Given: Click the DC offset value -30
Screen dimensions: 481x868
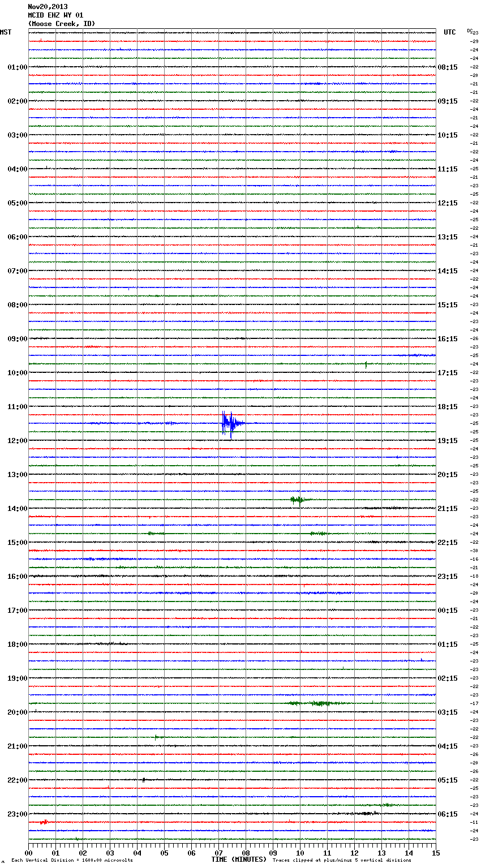Looking at the screenshot, I should [x=474, y=551].
